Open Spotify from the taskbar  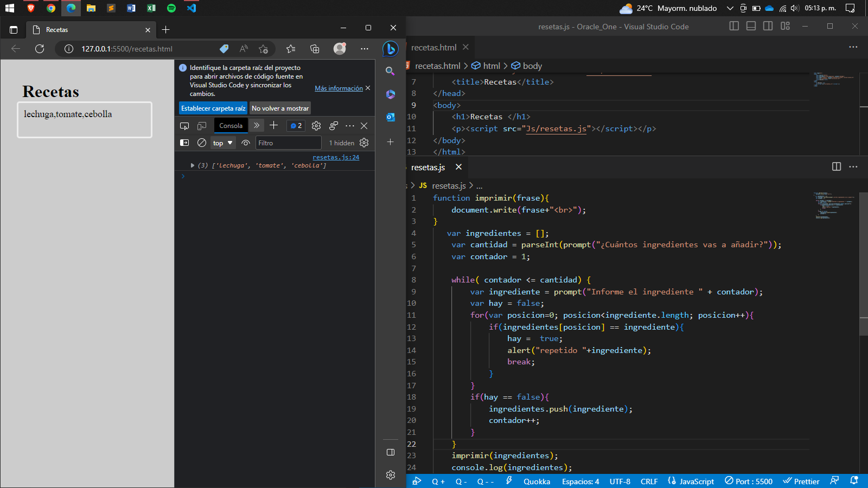[x=171, y=8]
